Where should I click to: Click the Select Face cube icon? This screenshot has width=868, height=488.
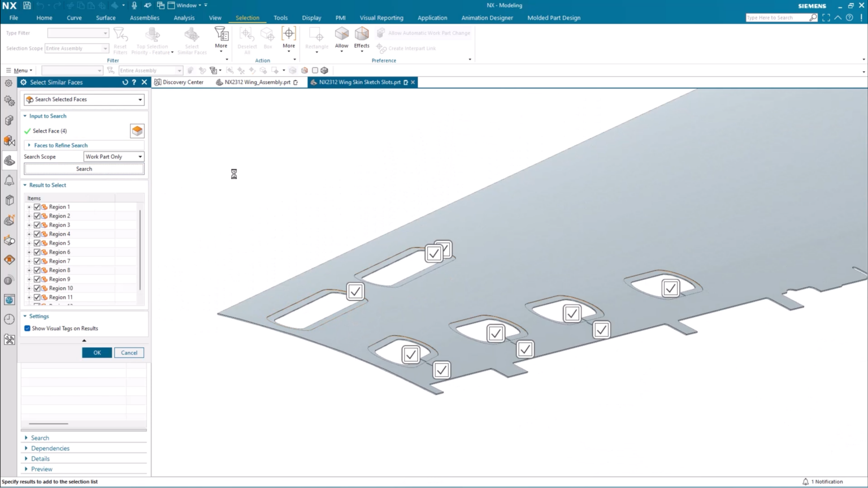click(x=137, y=131)
